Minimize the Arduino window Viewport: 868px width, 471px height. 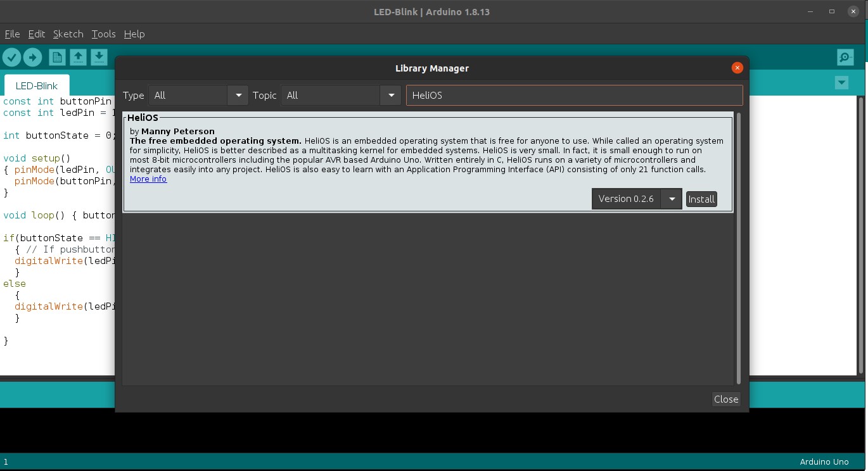coord(811,11)
